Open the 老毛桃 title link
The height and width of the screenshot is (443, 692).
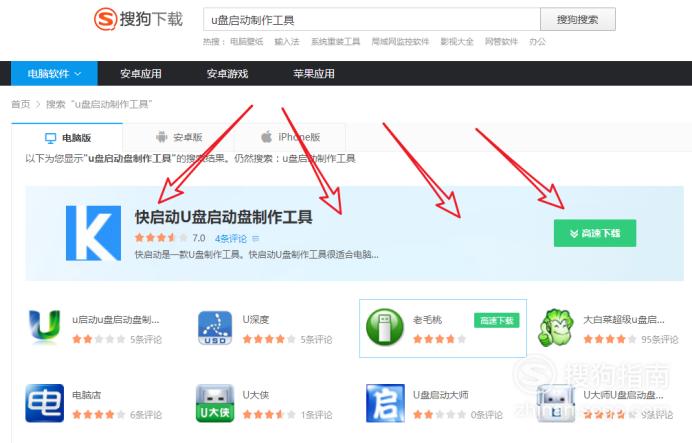pyautogui.click(x=427, y=319)
